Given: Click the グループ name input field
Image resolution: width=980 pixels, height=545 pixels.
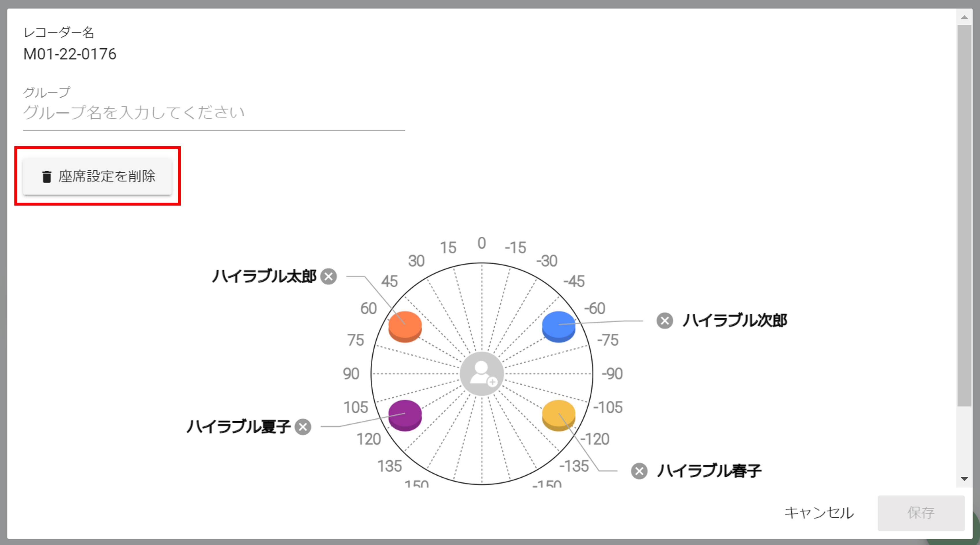Looking at the screenshot, I should [x=213, y=113].
